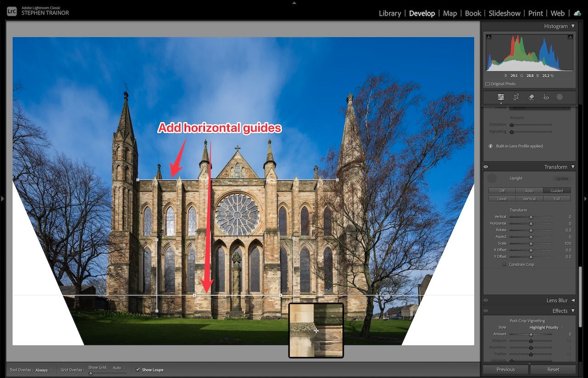Open the lens Profile dropdown
Screen dimensions: 588x378
coord(540,108)
